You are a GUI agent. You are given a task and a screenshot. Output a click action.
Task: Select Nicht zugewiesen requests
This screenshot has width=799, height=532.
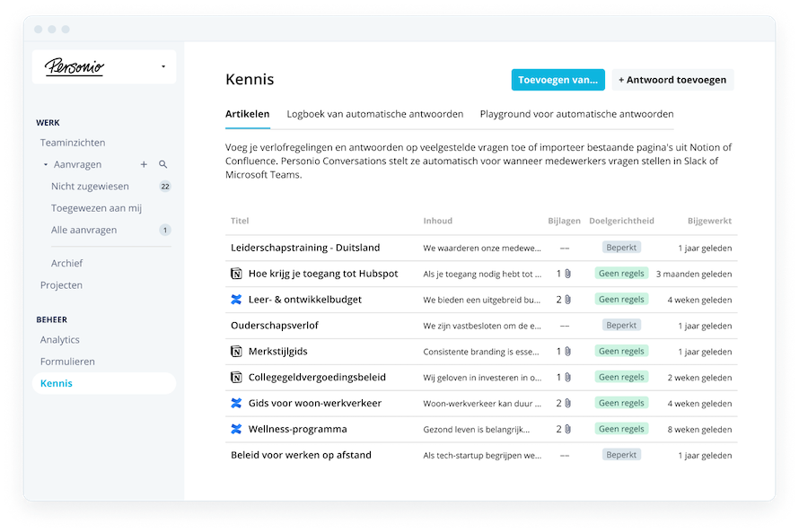point(90,187)
